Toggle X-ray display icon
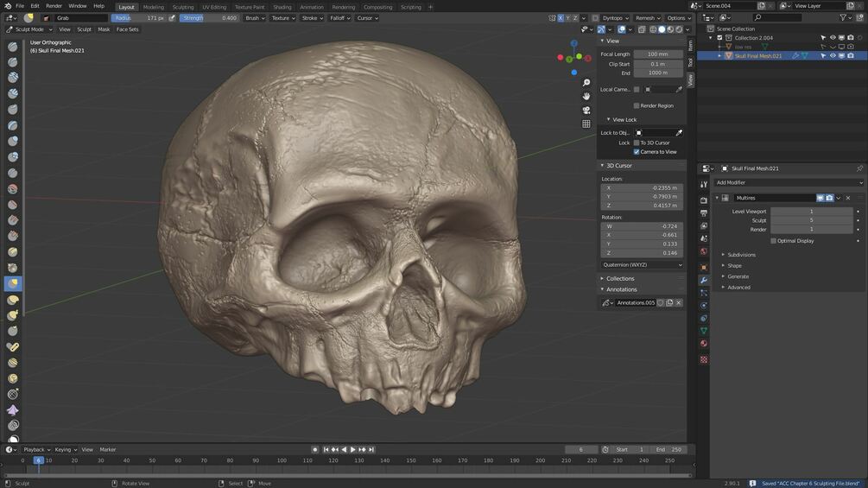Screen dimensions: 868x488 click(x=642, y=29)
